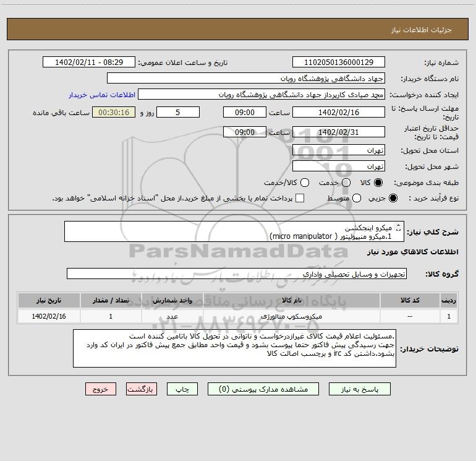Click the توضیحات خریدار text area

tap(234, 348)
